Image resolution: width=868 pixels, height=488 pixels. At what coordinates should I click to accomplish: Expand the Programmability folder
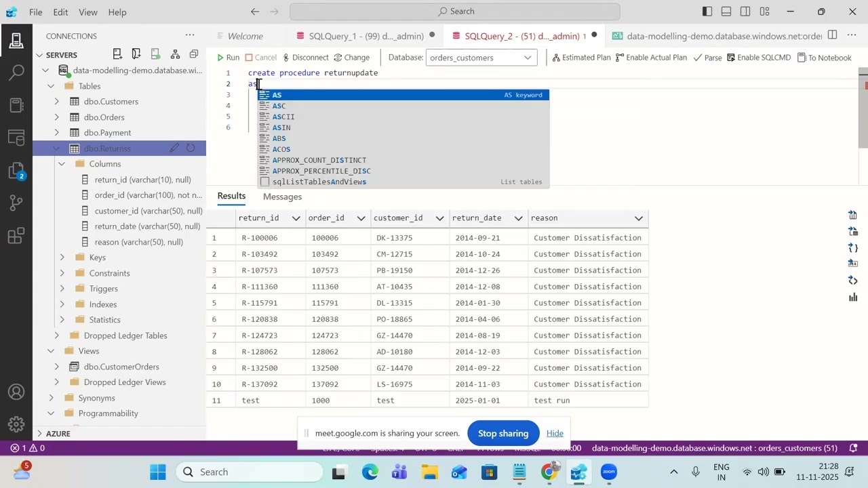(51, 413)
